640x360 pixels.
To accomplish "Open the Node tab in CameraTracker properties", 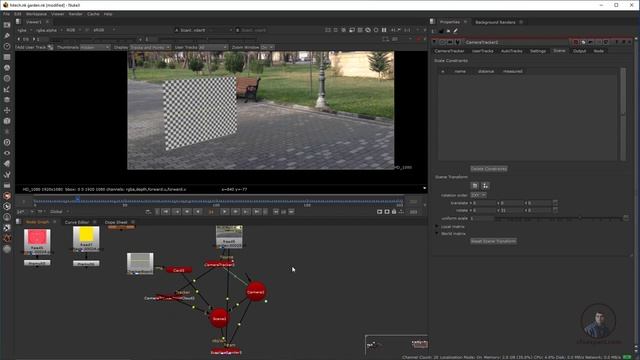I will pos(598,51).
